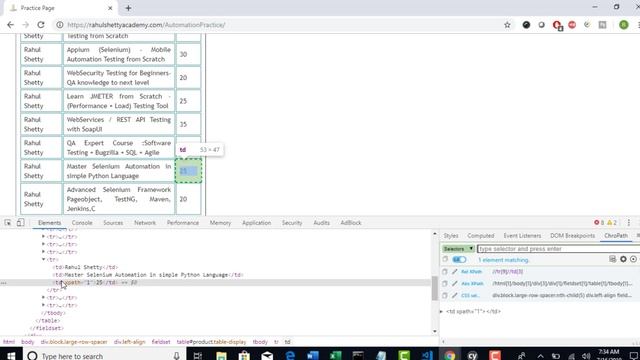Viewport: 640px width, 360px height.
Task: Toggle the blue ChroPath on/off switch
Action: 459,260
